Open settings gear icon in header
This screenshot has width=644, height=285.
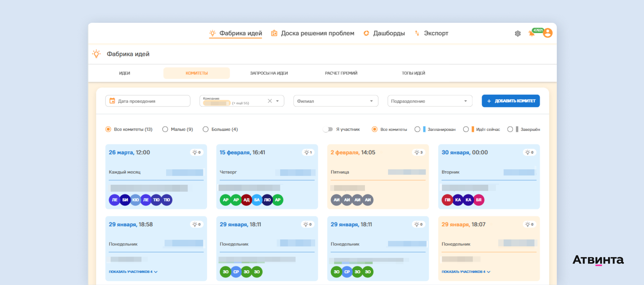518,34
